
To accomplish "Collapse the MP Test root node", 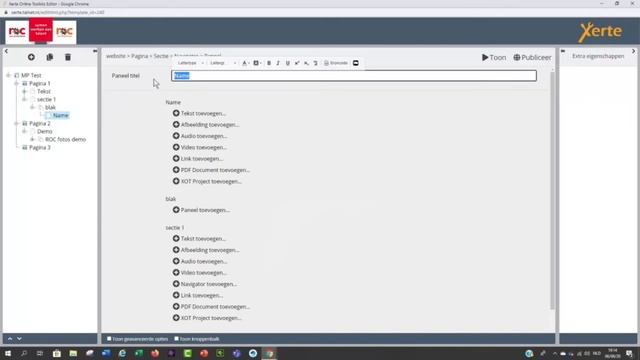I will [x=8, y=75].
